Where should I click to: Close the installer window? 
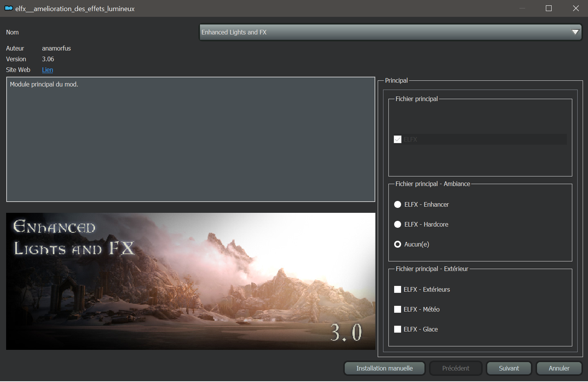(576, 8)
